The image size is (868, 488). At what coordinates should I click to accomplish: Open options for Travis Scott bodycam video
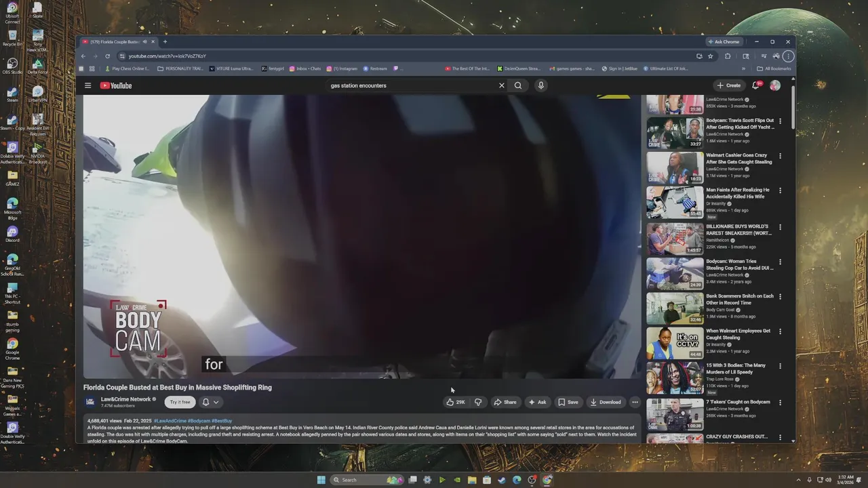(x=780, y=121)
